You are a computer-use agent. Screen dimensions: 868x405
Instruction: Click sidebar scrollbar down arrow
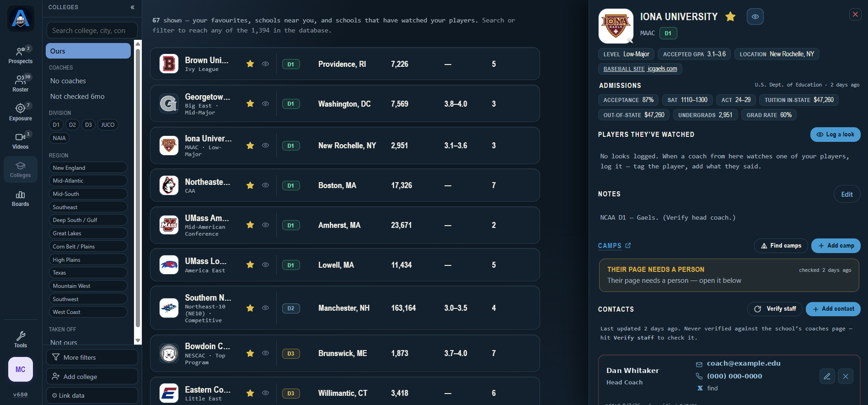click(138, 340)
